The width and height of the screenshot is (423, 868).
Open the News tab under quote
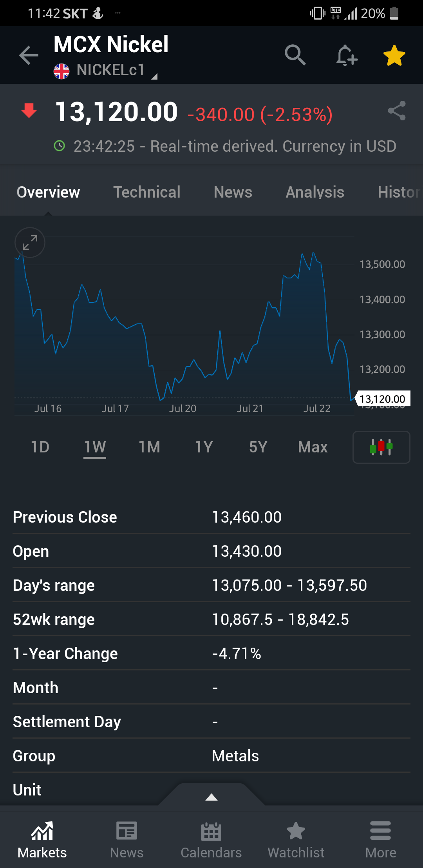(x=233, y=192)
